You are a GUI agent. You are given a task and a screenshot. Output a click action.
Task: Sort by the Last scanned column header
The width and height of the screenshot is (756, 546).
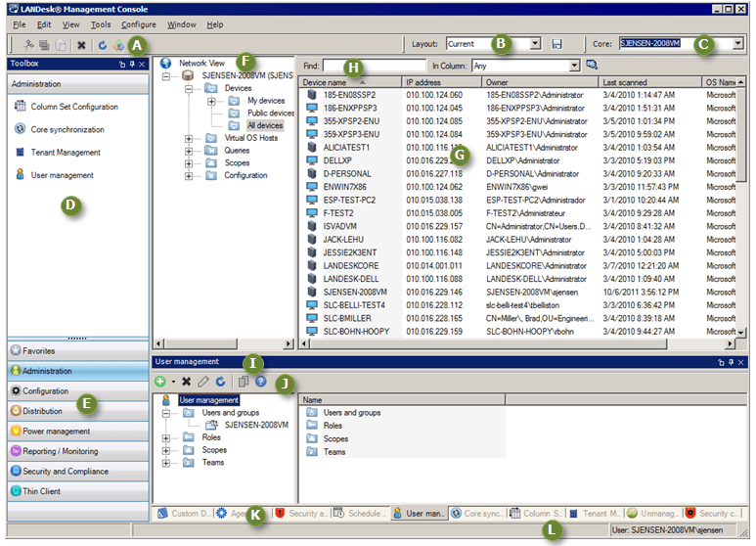click(649, 82)
